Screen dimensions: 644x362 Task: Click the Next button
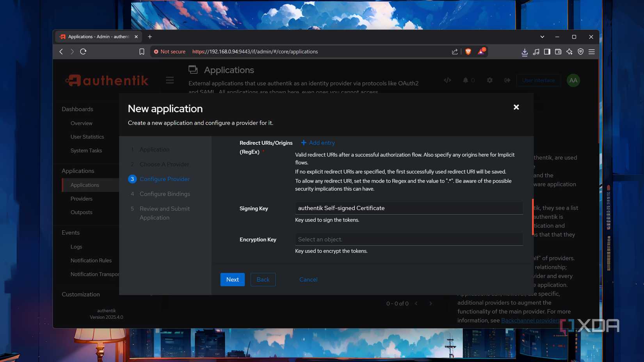232,279
